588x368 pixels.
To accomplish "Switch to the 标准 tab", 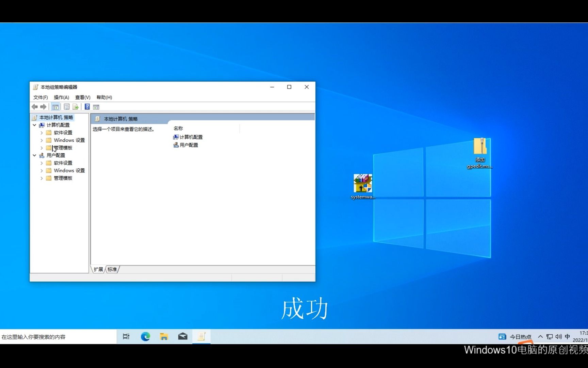I will point(112,269).
